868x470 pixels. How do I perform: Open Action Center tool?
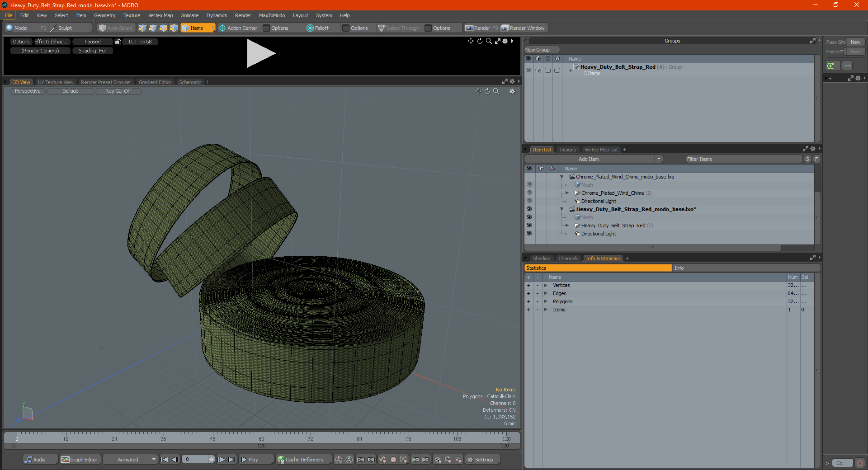point(238,28)
